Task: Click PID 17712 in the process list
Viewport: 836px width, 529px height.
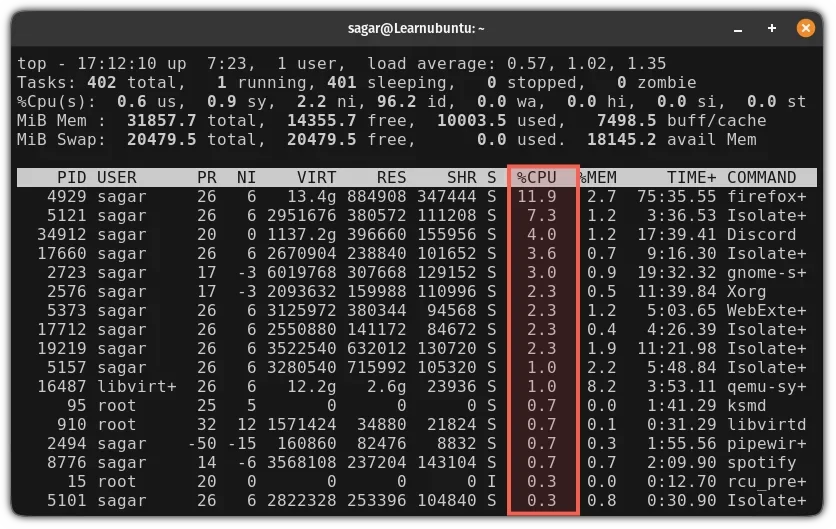Action: point(62,330)
